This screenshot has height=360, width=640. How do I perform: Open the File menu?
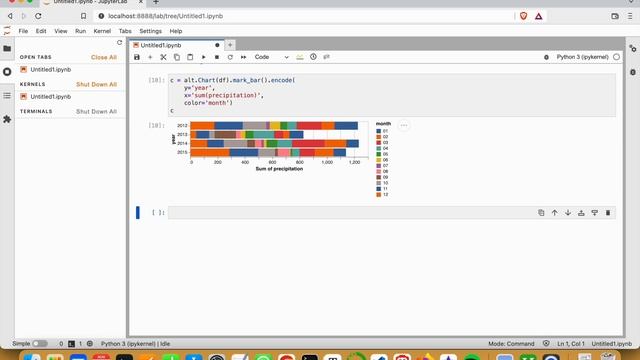pos(23,31)
